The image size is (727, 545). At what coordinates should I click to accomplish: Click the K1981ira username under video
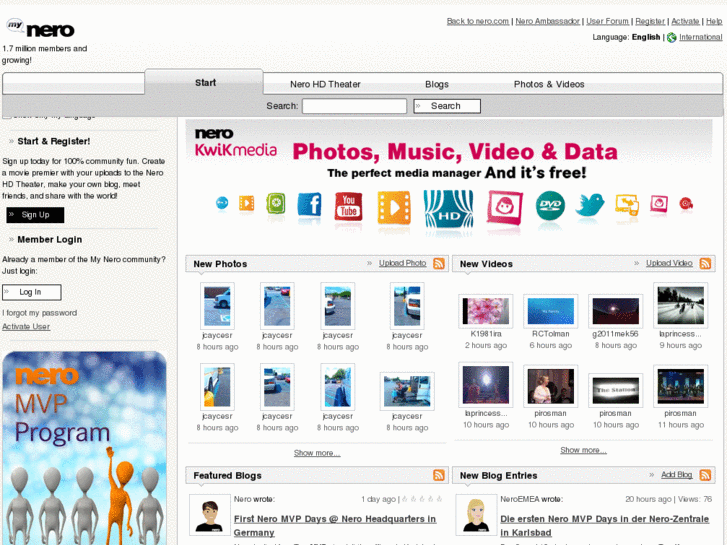click(x=485, y=334)
